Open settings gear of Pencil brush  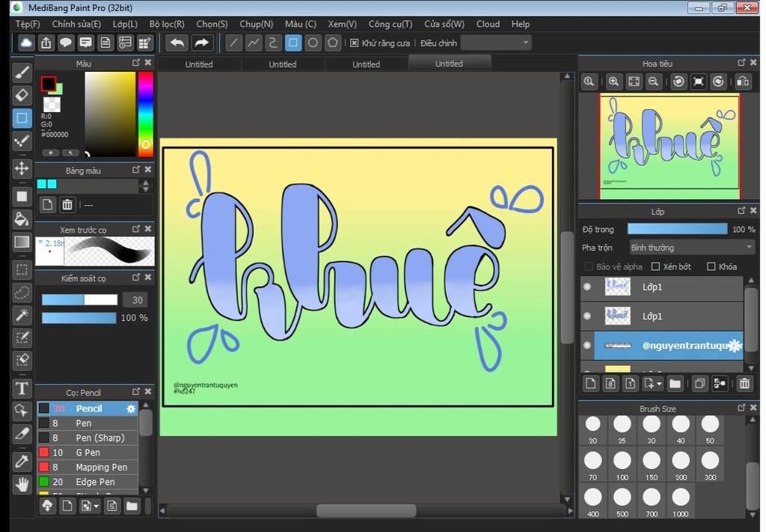[131, 409]
